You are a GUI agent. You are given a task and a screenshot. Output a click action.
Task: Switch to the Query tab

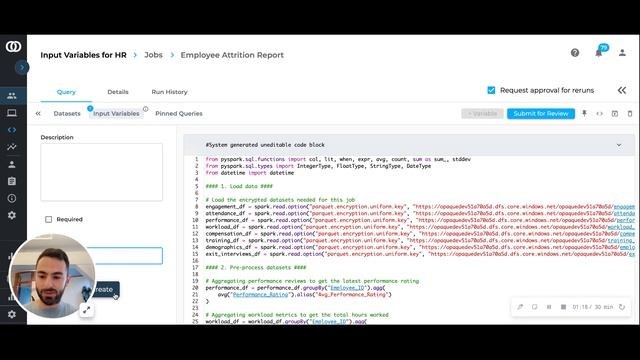coord(66,92)
